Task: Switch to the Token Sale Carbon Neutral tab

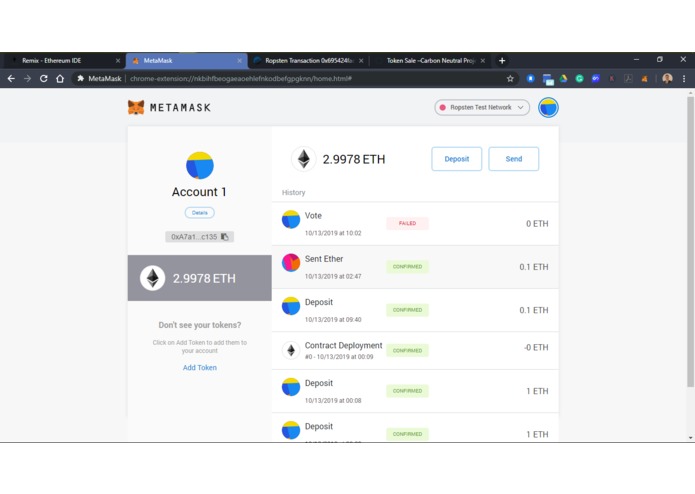Action: tap(430, 61)
